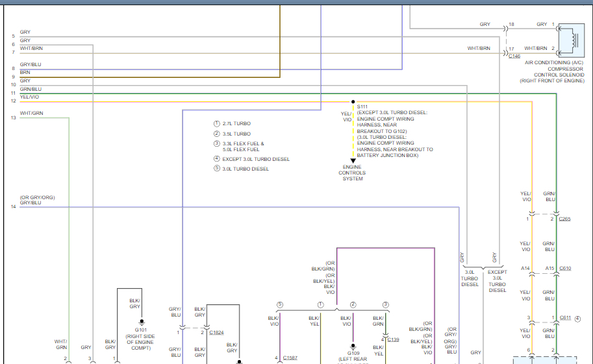Viewport: 593px width, 364px height.
Task: Select legend circle 1 for 2.7L Turbo
Action: [217, 123]
